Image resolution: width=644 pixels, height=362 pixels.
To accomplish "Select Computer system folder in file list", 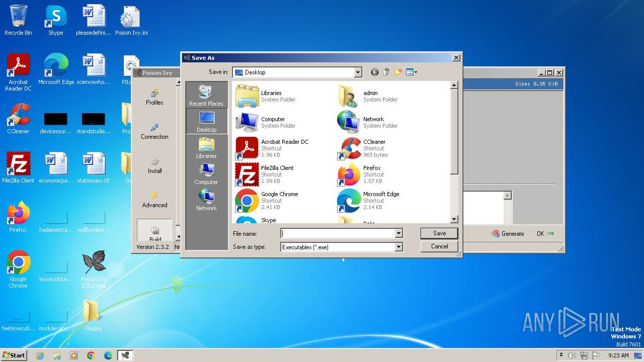I will pos(266,122).
